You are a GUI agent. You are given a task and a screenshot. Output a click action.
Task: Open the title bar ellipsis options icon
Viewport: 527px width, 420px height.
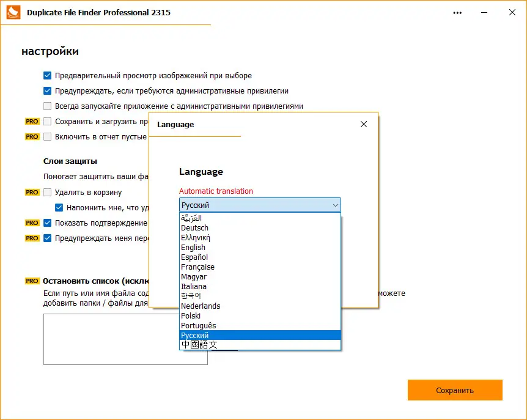click(x=457, y=12)
